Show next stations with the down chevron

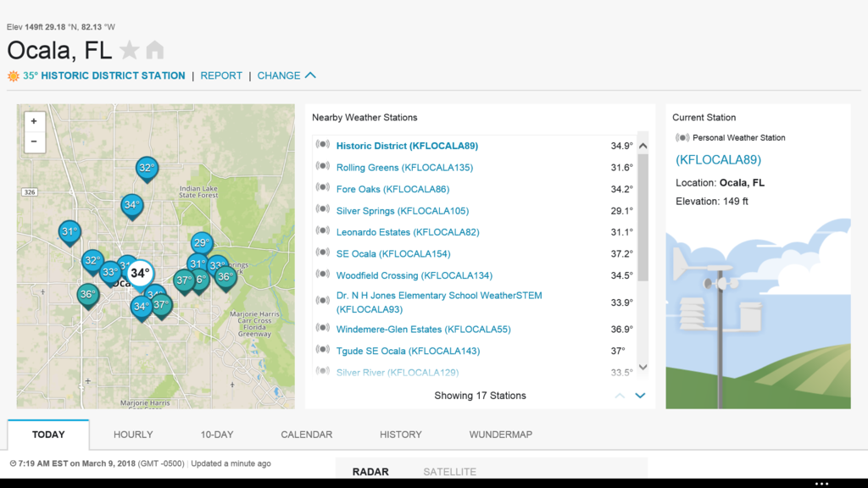pos(640,396)
